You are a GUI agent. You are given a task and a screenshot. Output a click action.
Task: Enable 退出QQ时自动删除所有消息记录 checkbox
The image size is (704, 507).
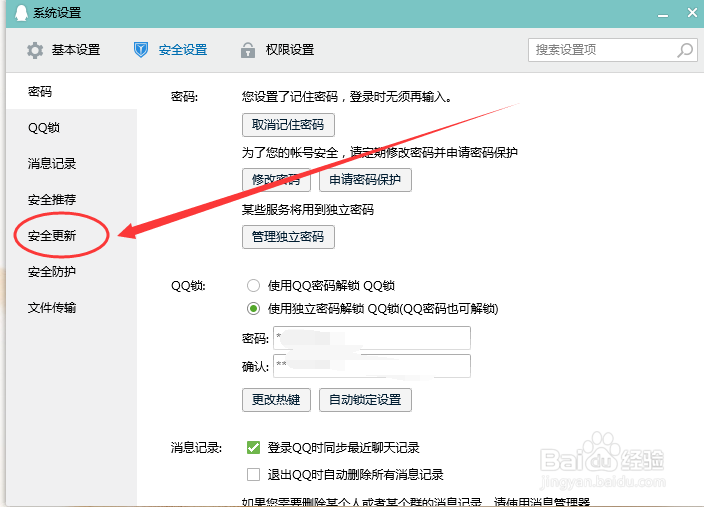point(253,474)
